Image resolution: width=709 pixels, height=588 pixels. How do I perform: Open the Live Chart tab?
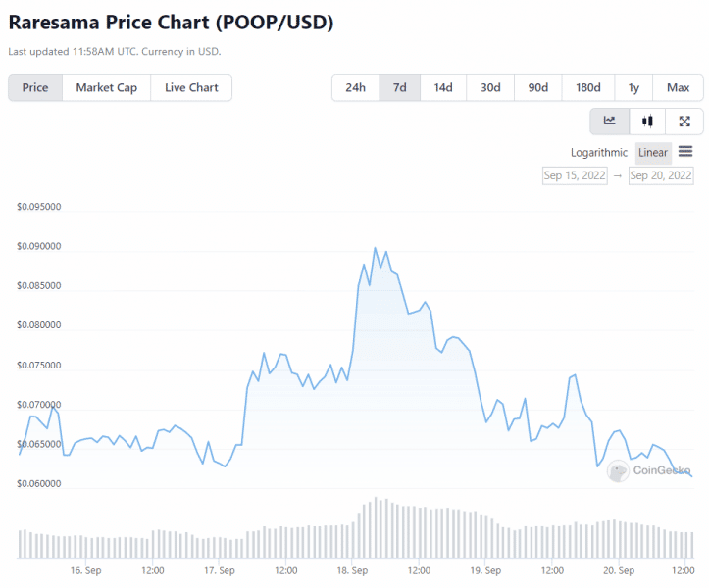[191, 87]
